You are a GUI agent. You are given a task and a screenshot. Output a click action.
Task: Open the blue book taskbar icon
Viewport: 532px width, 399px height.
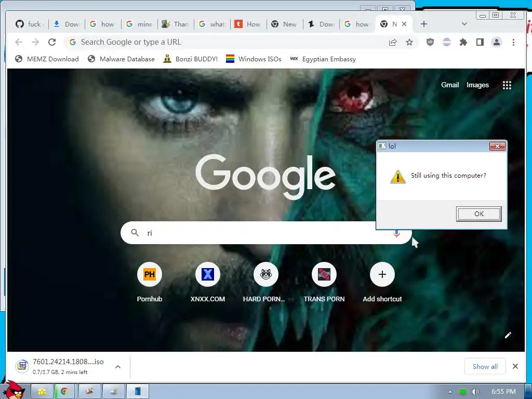pyautogui.click(x=137, y=392)
